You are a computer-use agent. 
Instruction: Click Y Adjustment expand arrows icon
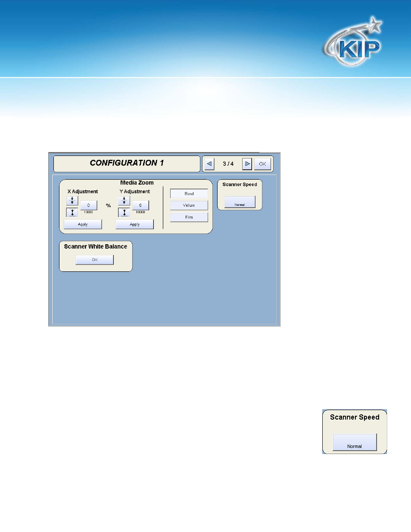124,212
